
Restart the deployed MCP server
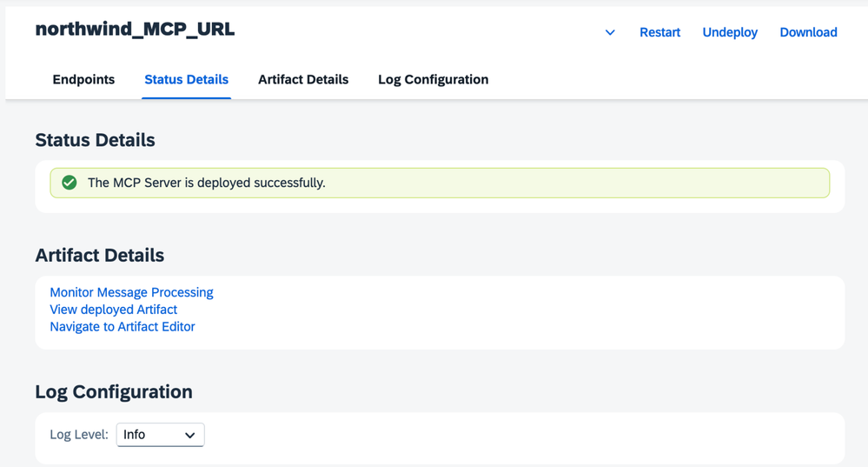[659, 33]
